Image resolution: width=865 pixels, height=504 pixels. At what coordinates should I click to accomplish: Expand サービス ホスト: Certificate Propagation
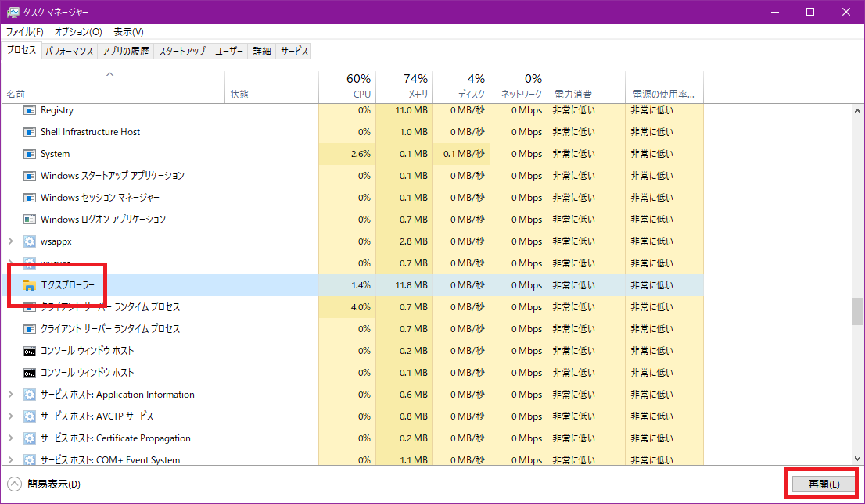(x=10, y=438)
